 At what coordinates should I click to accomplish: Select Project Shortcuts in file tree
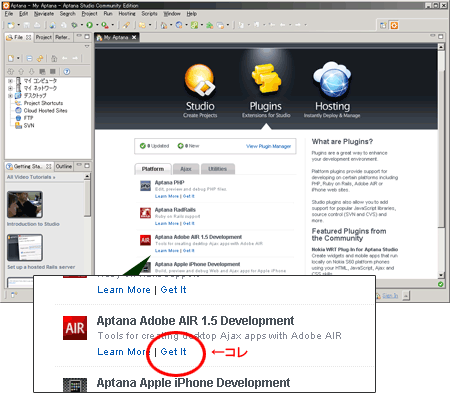[43, 103]
